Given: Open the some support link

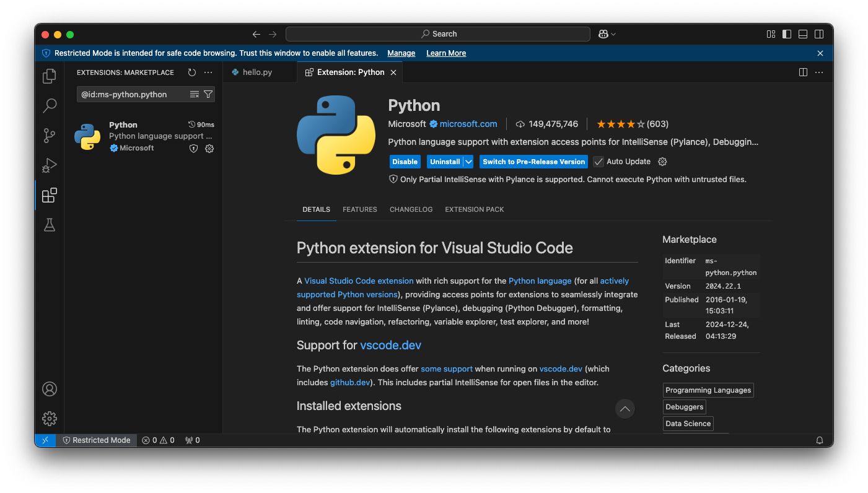Looking at the screenshot, I should (447, 369).
